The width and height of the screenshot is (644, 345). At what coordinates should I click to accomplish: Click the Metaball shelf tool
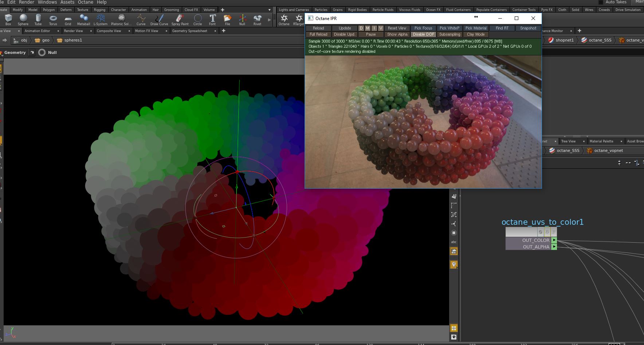pos(83,19)
